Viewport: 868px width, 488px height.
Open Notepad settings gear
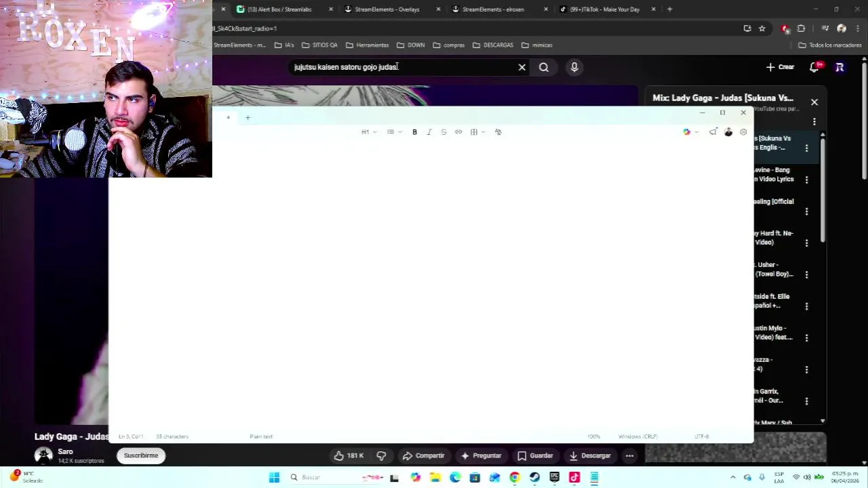pyautogui.click(x=743, y=132)
